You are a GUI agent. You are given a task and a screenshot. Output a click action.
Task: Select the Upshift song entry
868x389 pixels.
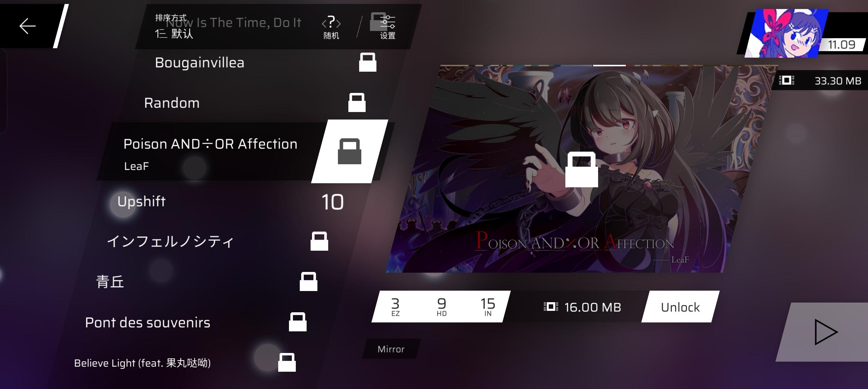[142, 201]
